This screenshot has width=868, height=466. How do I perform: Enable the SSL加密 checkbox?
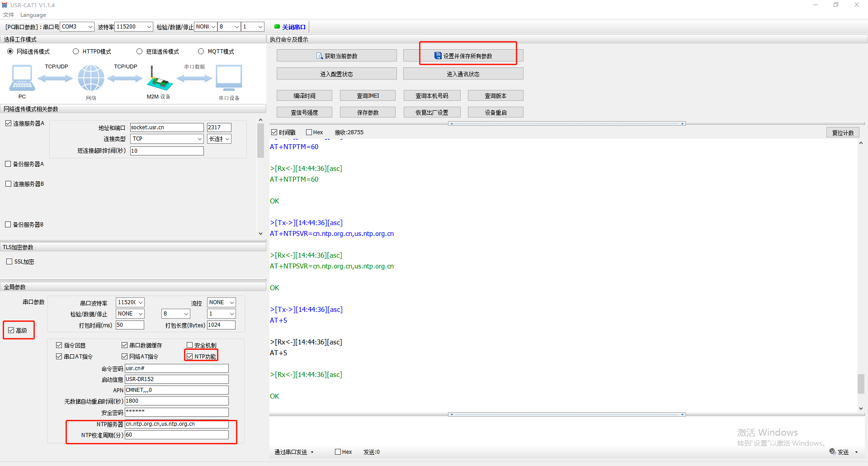[x=9, y=261]
